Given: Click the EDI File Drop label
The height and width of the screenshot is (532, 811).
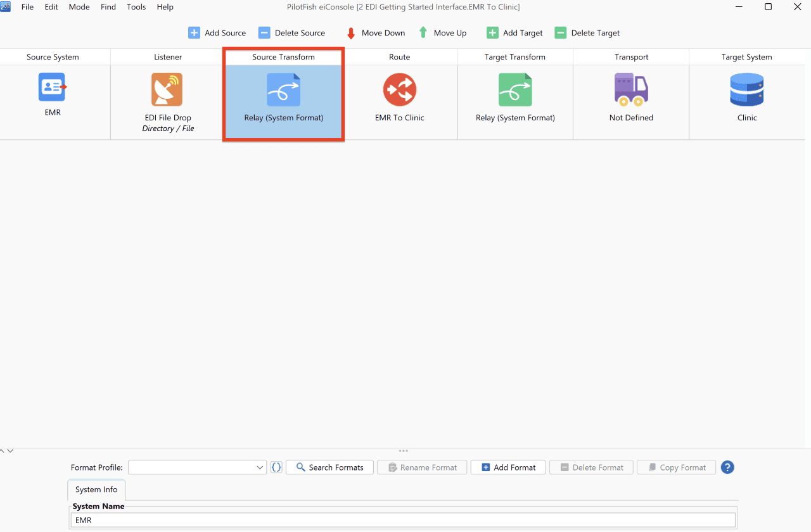Looking at the screenshot, I should click(168, 118).
